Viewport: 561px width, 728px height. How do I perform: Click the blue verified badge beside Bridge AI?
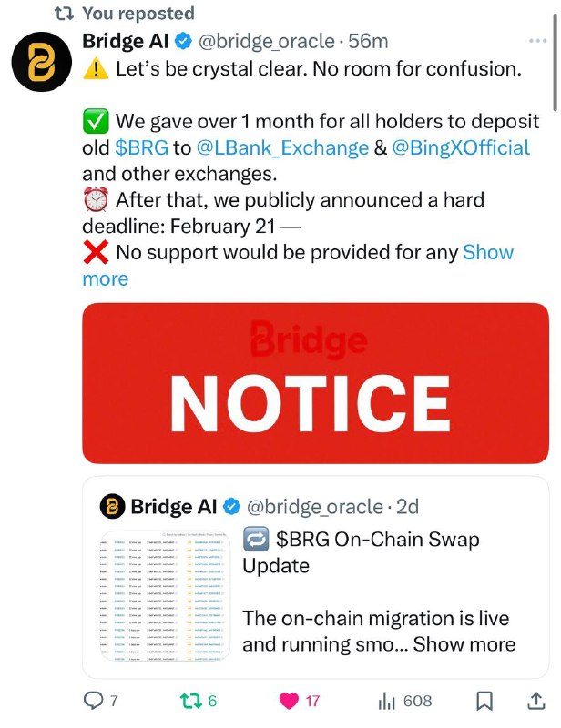click(x=184, y=41)
